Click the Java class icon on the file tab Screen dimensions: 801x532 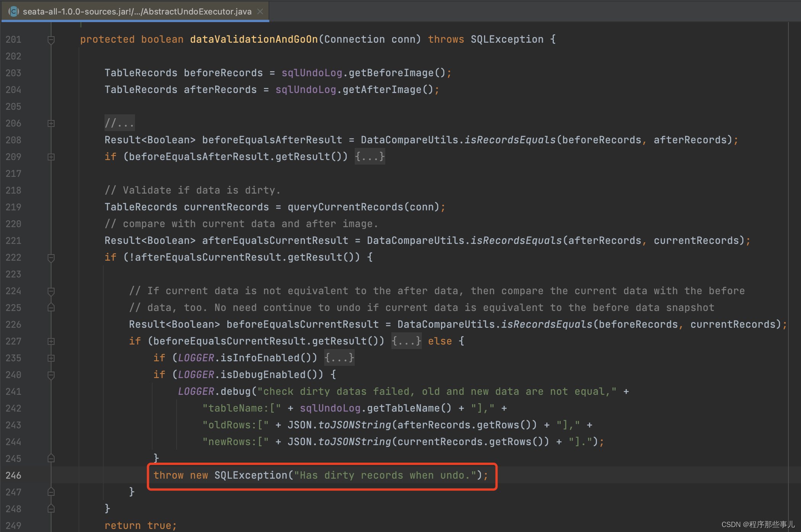tap(14, 11)
